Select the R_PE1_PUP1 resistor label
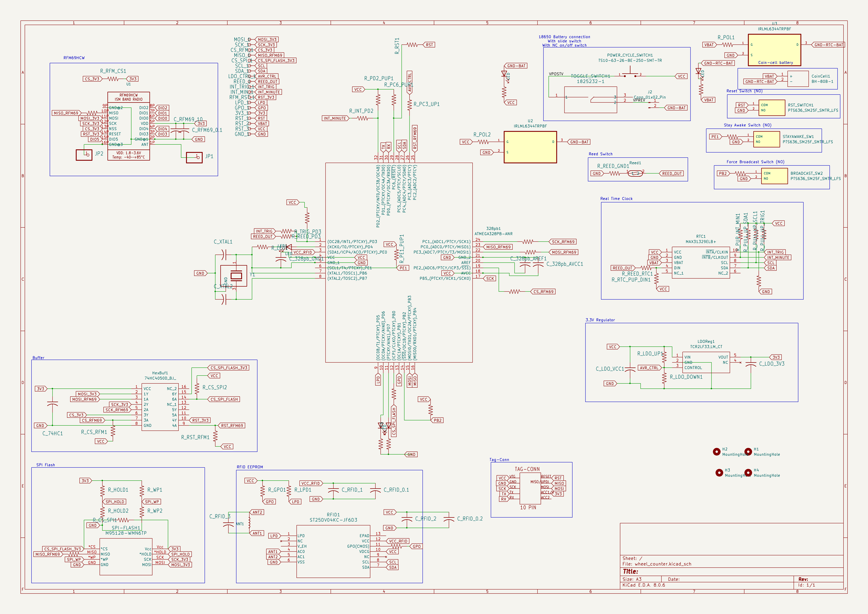 tap(402, 249)
